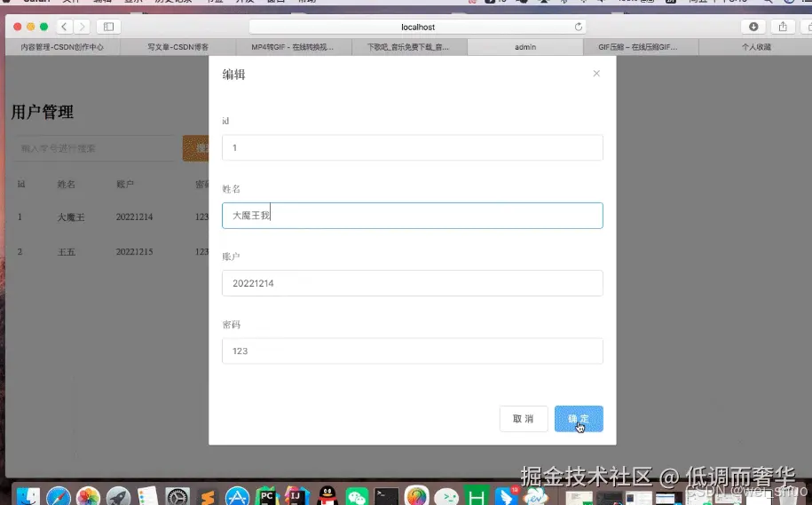Focus the id input field containing 1
This screenshot has width=812, height=505.
click(x=413, y=147)
